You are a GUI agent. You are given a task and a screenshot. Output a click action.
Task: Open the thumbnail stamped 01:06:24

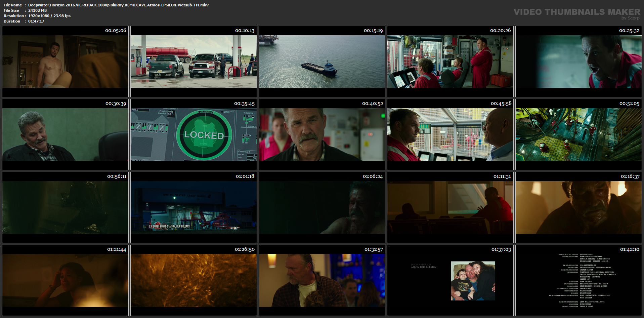tap(322, 207)
